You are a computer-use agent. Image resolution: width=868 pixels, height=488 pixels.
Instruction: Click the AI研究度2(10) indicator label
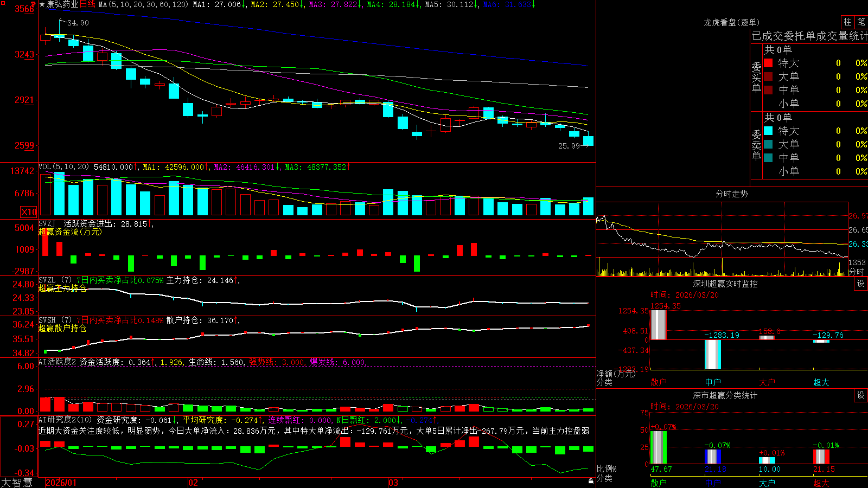coord(66,420)
